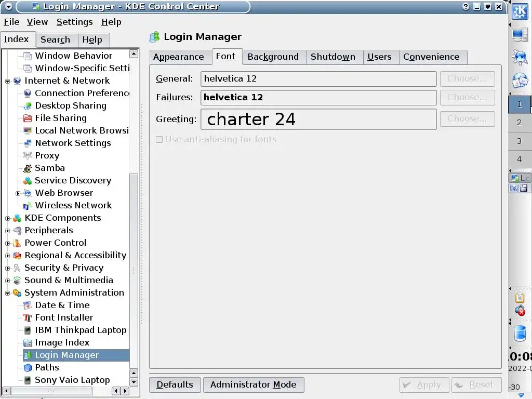
Task: Click Choose button for Greeting font
Action: [x=467, y=119]
